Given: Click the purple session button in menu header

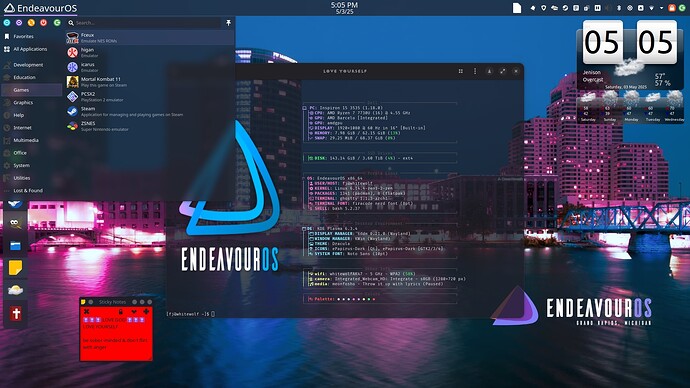Looking at the screenshot, I should [19, 22].
